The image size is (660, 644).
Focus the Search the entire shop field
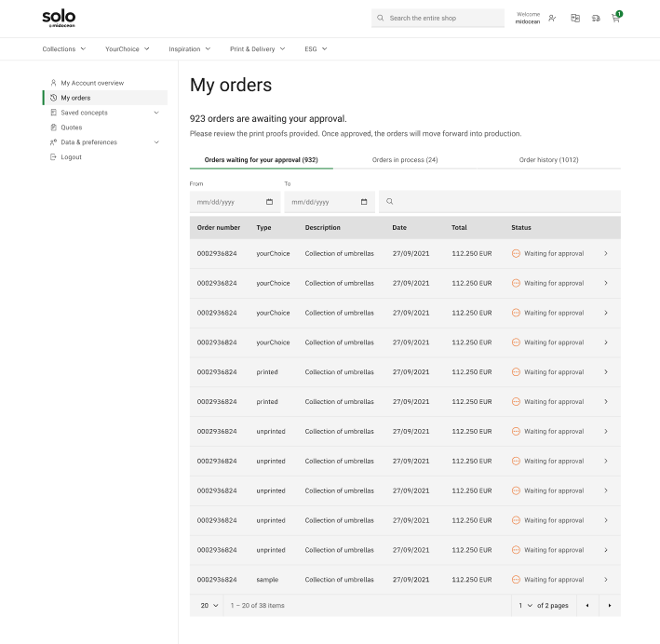point(438,18)
